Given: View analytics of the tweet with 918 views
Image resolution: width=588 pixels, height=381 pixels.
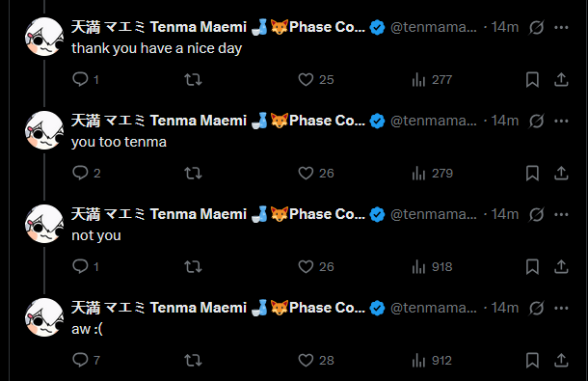Looking at the screenshot, I should coord(432,267).
